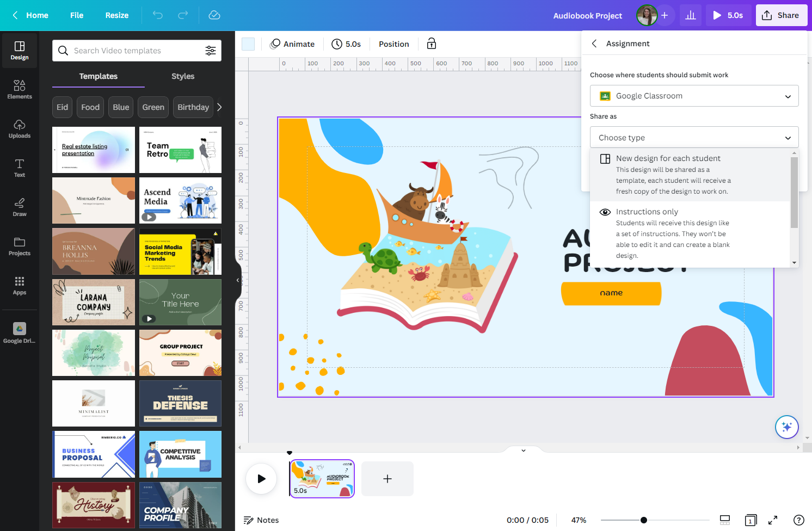Open the Google Classroom dropdown
Screen dimensions: 812x531
click(694, 96)
